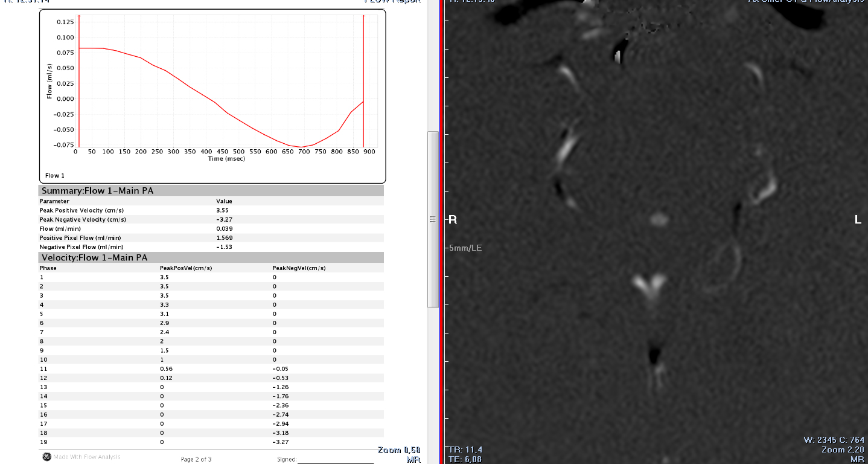This screenshot has height=464, width=868.
Task: Select the 'Value' column header
Action: [224, 201]
